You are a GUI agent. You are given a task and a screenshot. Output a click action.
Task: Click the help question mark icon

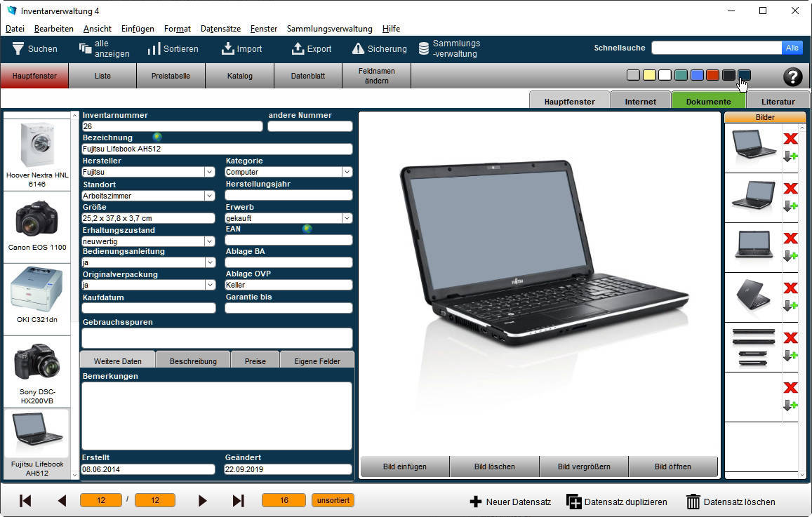[792, 76]
